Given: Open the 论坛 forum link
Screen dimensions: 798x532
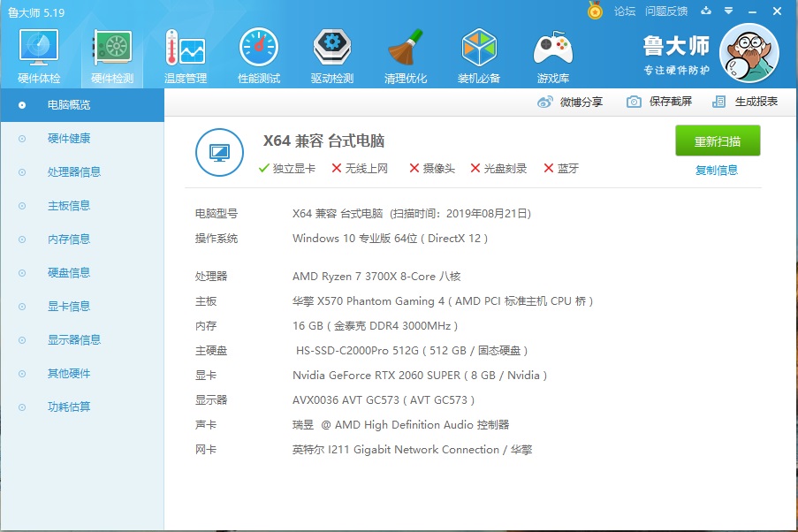Looking at the screenshot, I should pos(625,11).
